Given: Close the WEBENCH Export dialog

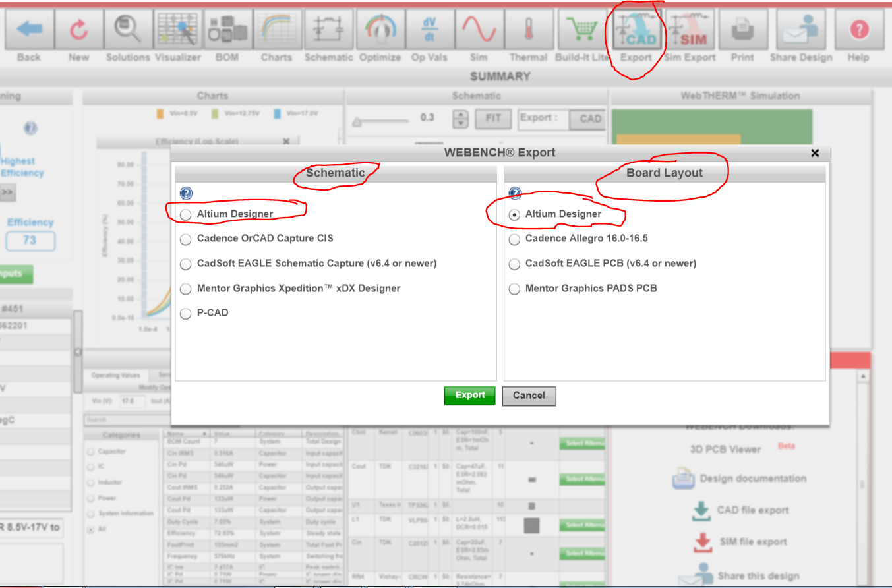Looking at the screenshot, I should click(x=815, y=153).
